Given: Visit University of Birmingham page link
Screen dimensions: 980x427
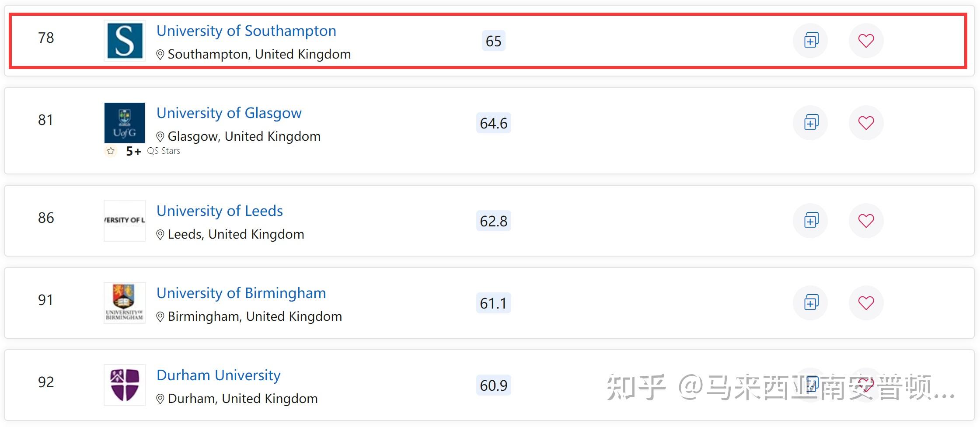Looking at the screenshot, I should click(x=241, y=293).
